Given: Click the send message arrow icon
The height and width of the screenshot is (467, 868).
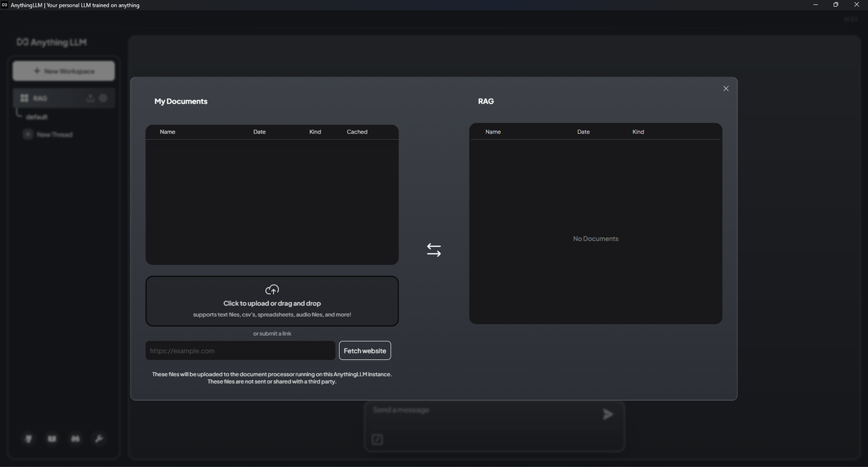Looking at the screenshot, I should [608, 415].
